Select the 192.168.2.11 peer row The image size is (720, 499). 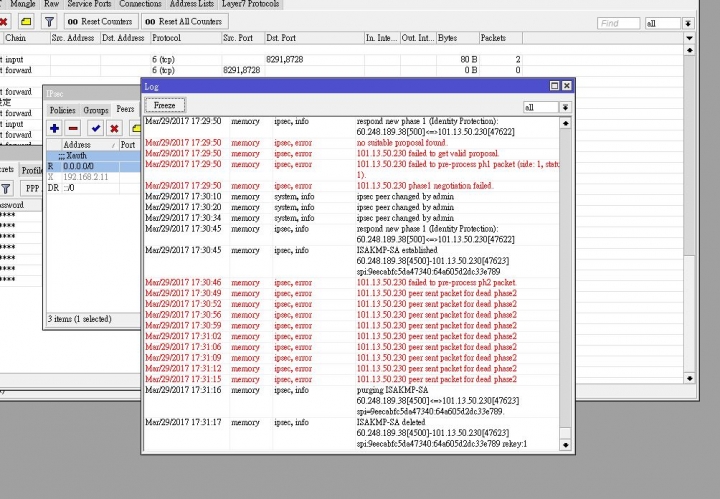click(94, 177)
